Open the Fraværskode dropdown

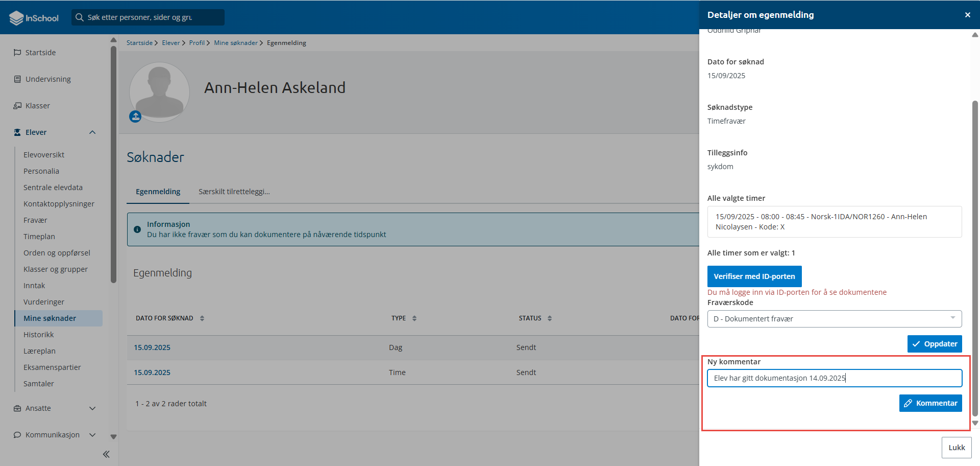click(834, 319)
